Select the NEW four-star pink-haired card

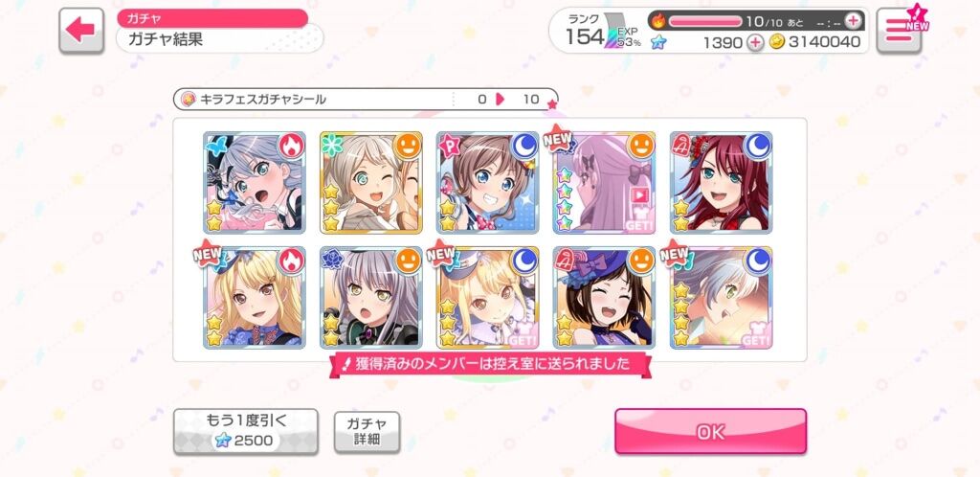605,183
